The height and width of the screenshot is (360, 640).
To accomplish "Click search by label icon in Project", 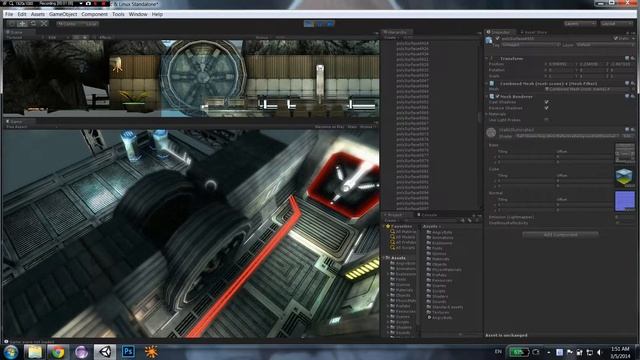I will pos(469,220).
